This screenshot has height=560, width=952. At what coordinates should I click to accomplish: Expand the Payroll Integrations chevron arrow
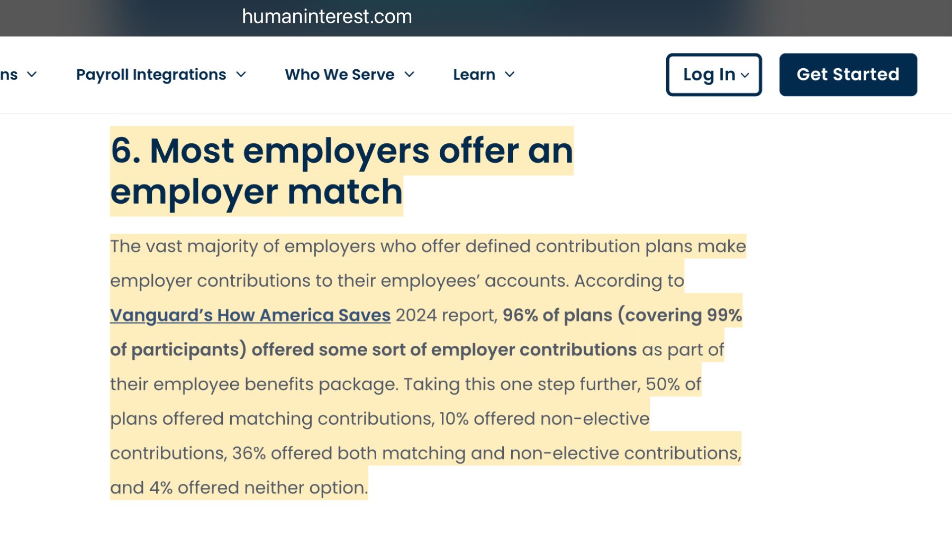(241, 75)
